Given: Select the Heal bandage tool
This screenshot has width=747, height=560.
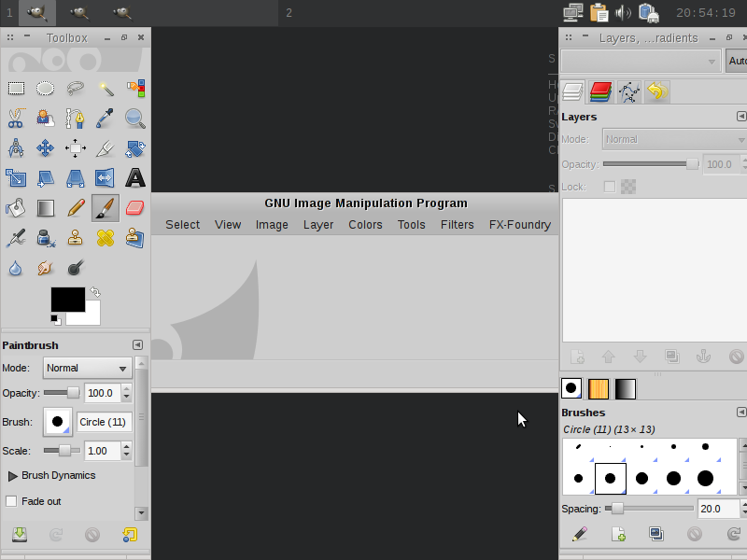Looking at the screenshot, I should point(106,238).
